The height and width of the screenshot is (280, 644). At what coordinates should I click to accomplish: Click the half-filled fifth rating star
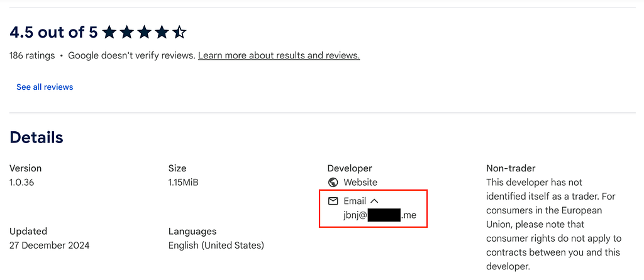pyautogui.click(x=179, y=32)
